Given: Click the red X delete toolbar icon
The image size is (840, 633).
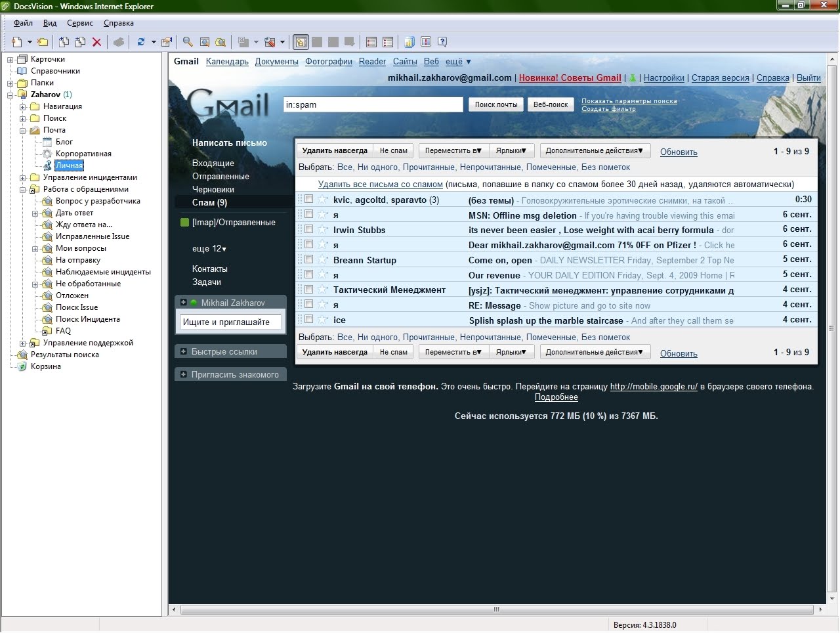Looking at the screenshot, I should click(x=96, y=42).
